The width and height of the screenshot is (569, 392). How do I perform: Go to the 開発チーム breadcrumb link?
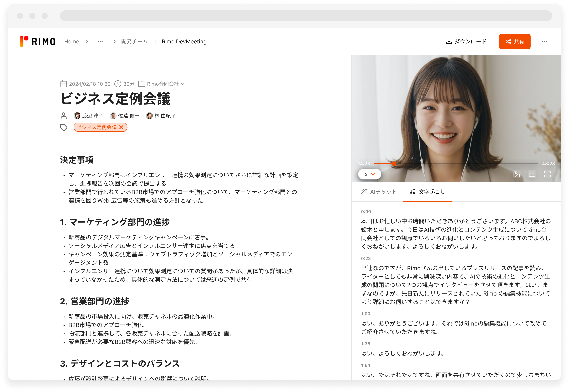pos(134,42)
